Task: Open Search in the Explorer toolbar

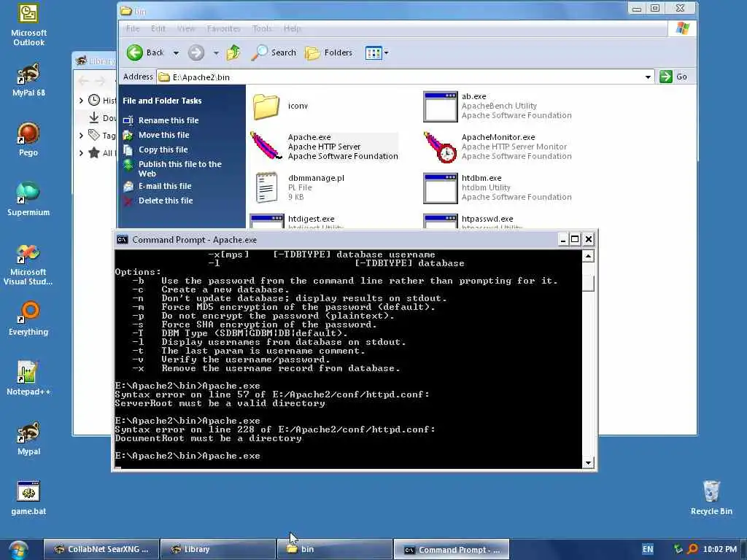Action: [274, 52]
